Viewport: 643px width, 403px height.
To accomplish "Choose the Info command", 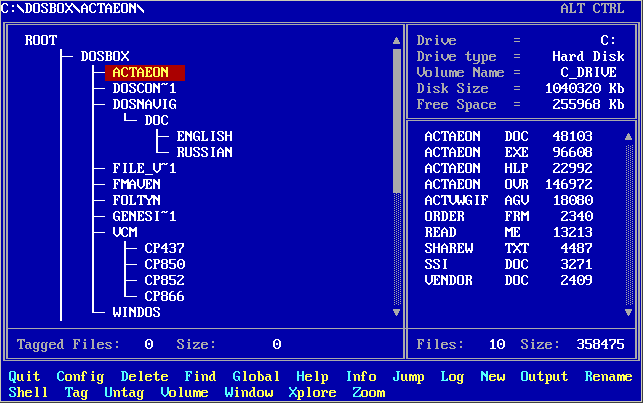I will click(x=361, y=376).
